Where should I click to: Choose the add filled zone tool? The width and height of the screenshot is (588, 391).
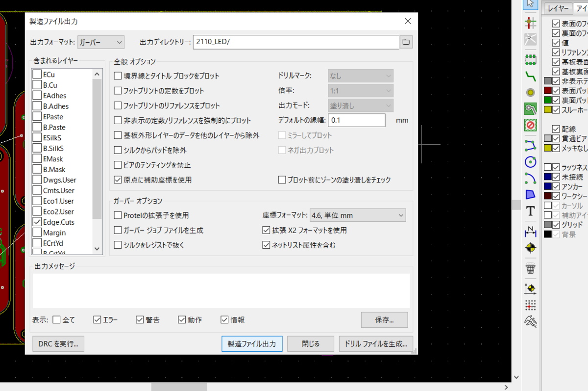[531, 109]
